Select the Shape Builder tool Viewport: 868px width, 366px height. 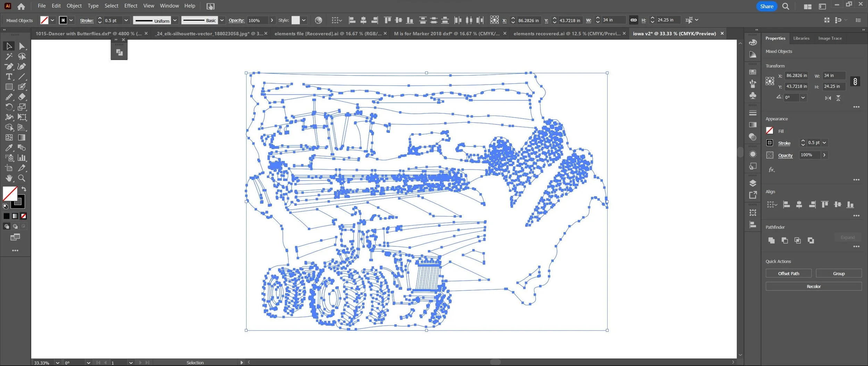point(9,127)
